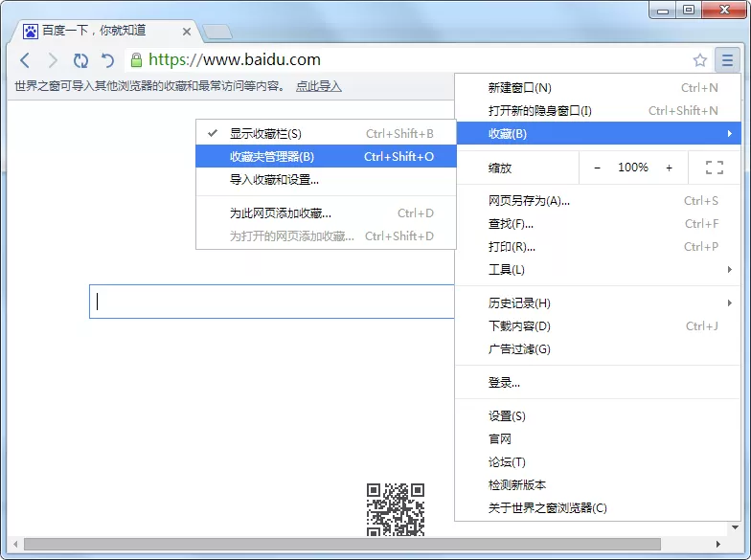The width and height of the screenshot is (751, 560).
Task: Expand the 历史记录(H) submenu
Action: pyautogui.click(x=598, y=302)
